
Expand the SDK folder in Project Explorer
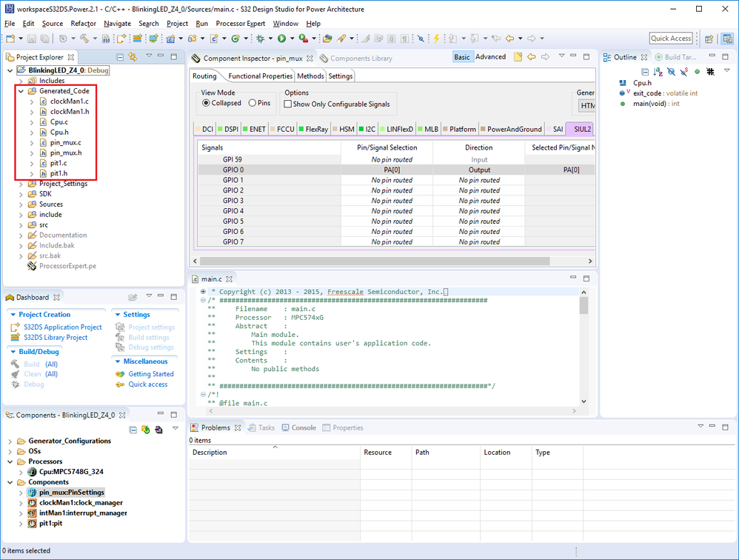(21, 194)
